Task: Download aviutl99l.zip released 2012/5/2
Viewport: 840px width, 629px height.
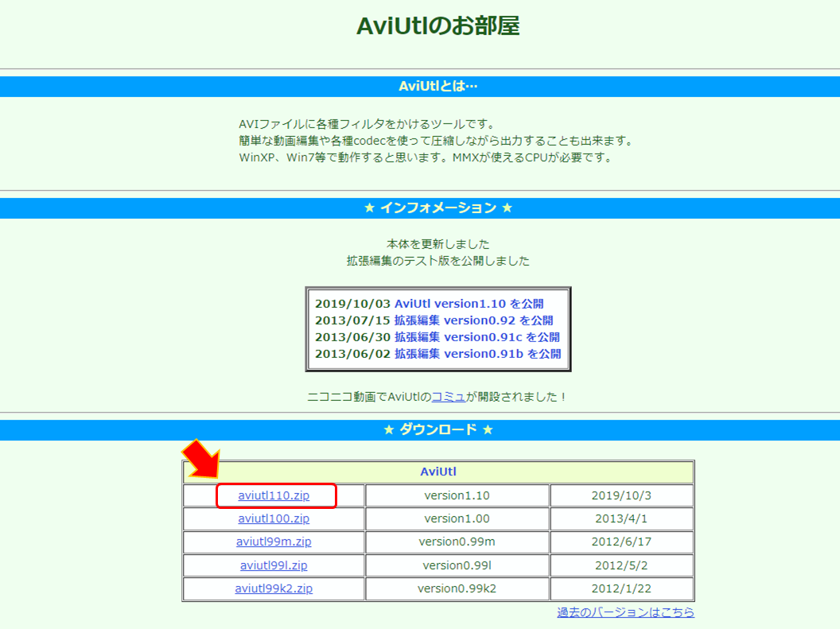Action: (x=273, y=565)
